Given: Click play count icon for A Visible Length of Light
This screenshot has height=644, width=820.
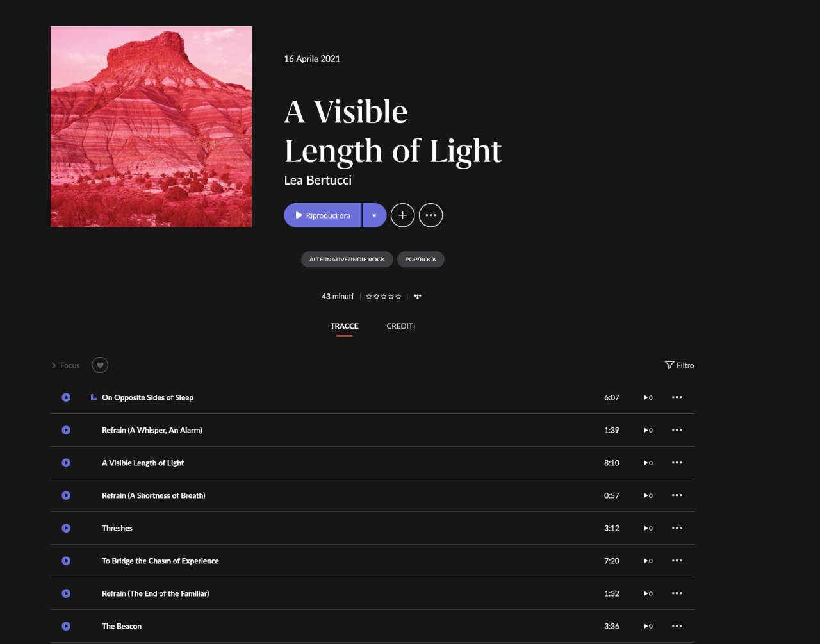Looking at the screenshot, I should coord(648,463).
